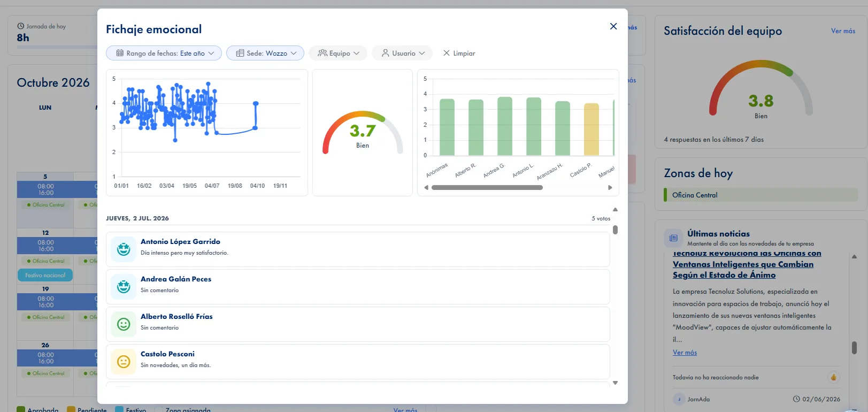Open the Equipo filter dropdown
The width and height of the screenshot is (868, 412).
pyautogui.click(x=338, y=53)
